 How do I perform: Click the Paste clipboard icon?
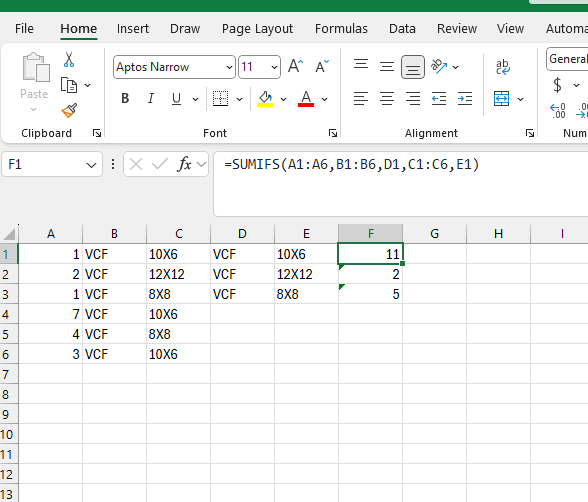point(36,67)
